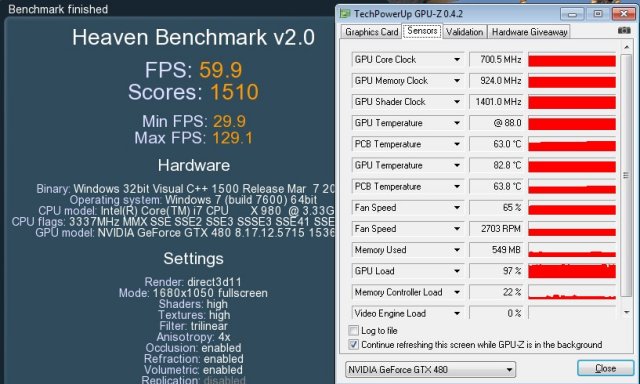The height and width of the screenshot is (384, 640).
Task: Enable the Log to file checkbox
Action: coord(353,330)
